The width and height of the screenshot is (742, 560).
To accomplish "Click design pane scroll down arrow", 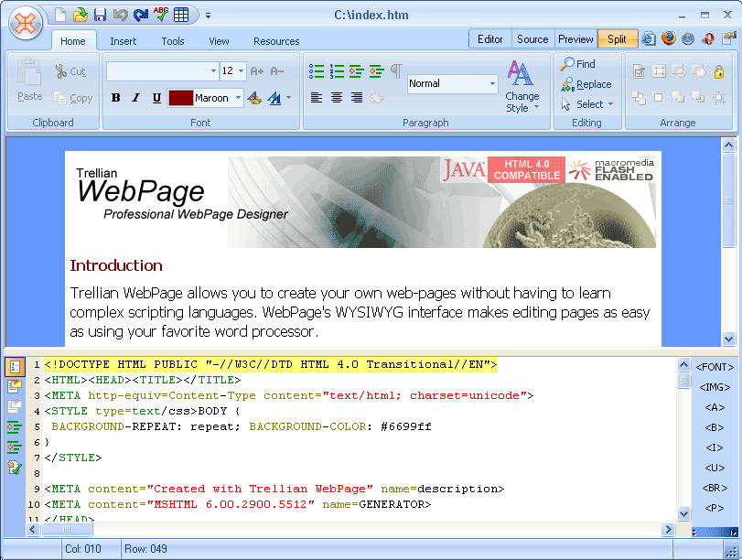I will click(x=728, y=338).
